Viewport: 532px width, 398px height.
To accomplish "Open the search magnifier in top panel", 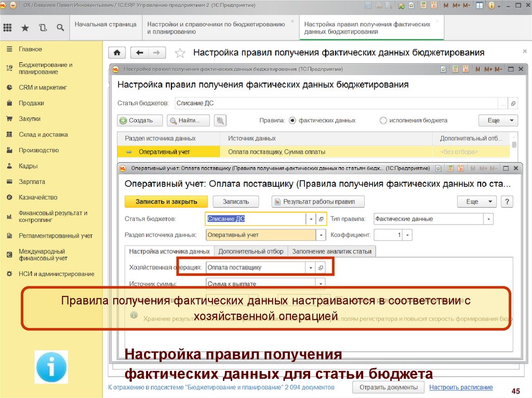I will pyautogui.click(x=60, y=28).
